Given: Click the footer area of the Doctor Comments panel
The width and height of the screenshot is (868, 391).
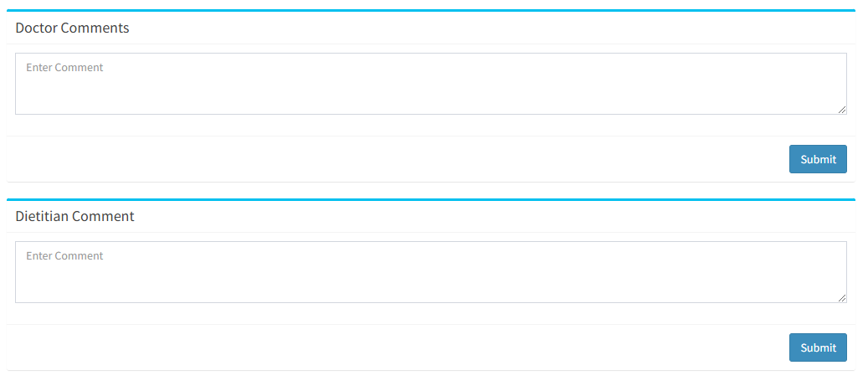Looking at the screenshot, I should [431, 159].
